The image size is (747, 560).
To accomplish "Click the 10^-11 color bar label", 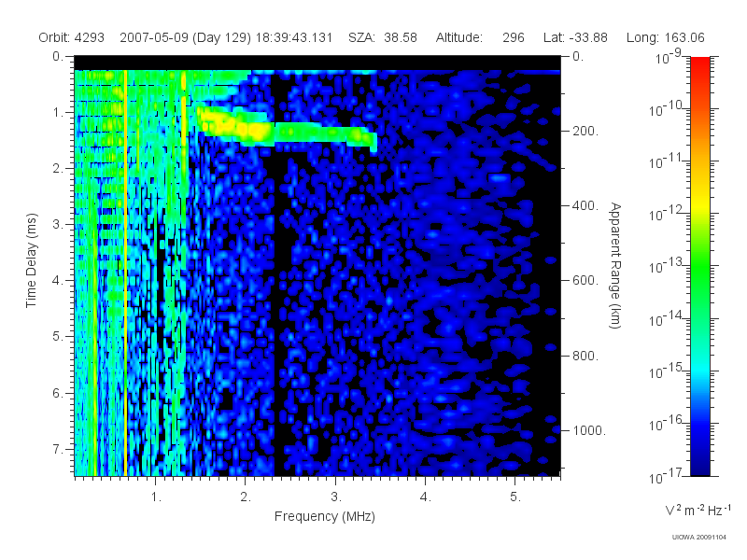I will coord(668,161).
